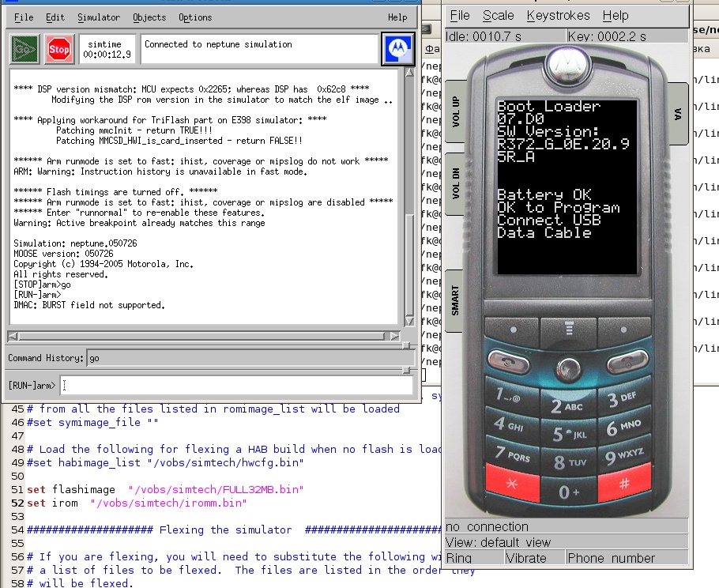This screenshot has width=719, height=588.
Task: Tap the end call key on phone
Action: pyautogui.click(x=627, y=362)
